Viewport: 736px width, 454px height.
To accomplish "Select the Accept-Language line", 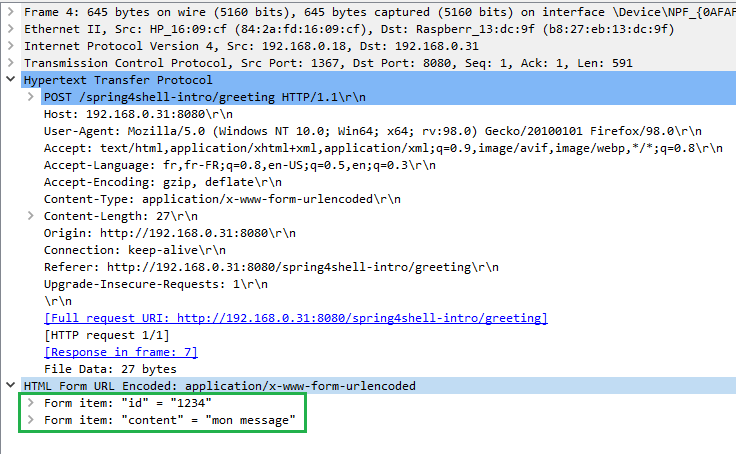I will click(x=239, y=165).
